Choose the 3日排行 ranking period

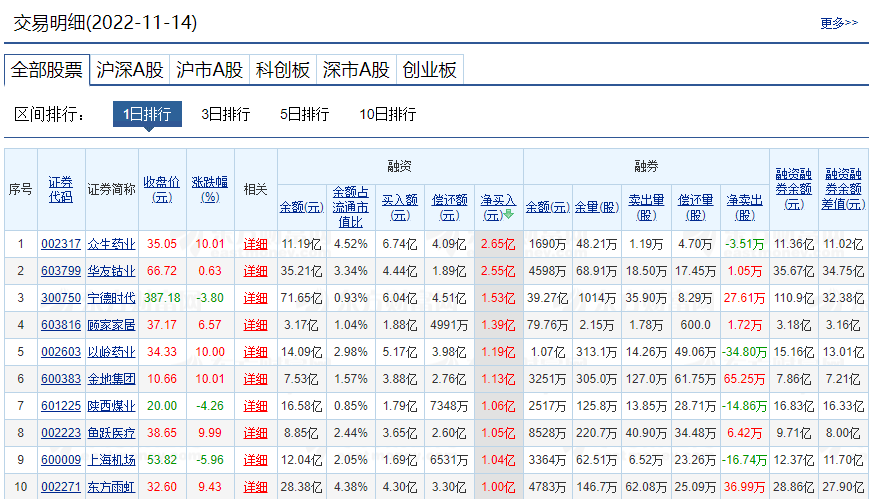click(x=225, y=114)
